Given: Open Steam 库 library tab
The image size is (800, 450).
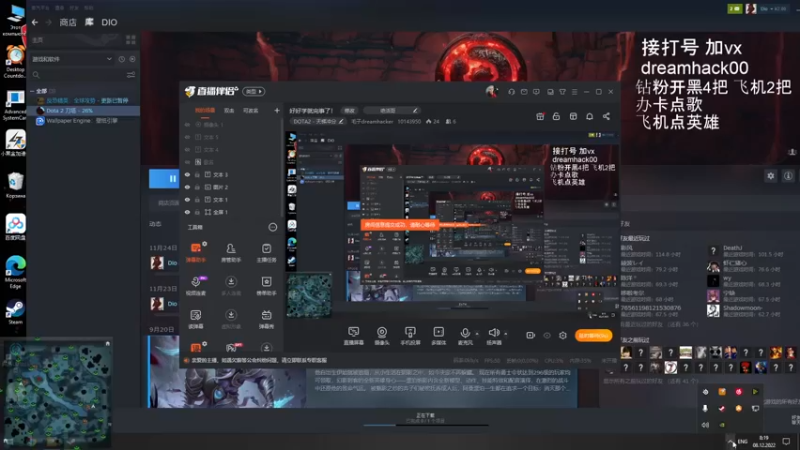Looking at the screenshot, I should tap(89, 22).
